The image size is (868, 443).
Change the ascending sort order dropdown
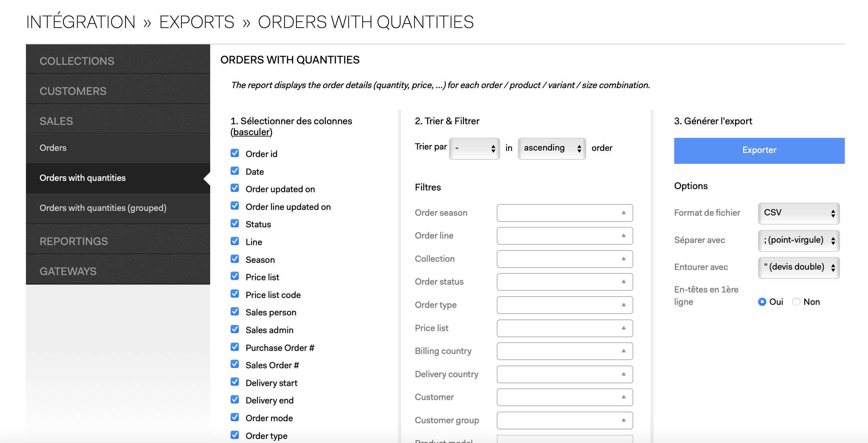552,148
